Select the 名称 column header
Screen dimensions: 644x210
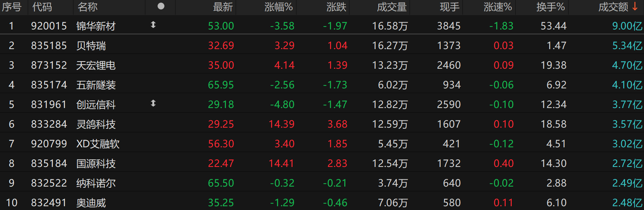(87, 7)
